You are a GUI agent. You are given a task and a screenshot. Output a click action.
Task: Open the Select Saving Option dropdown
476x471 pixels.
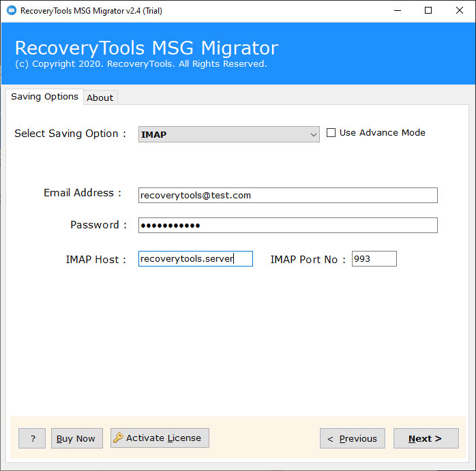click(229, 134)
